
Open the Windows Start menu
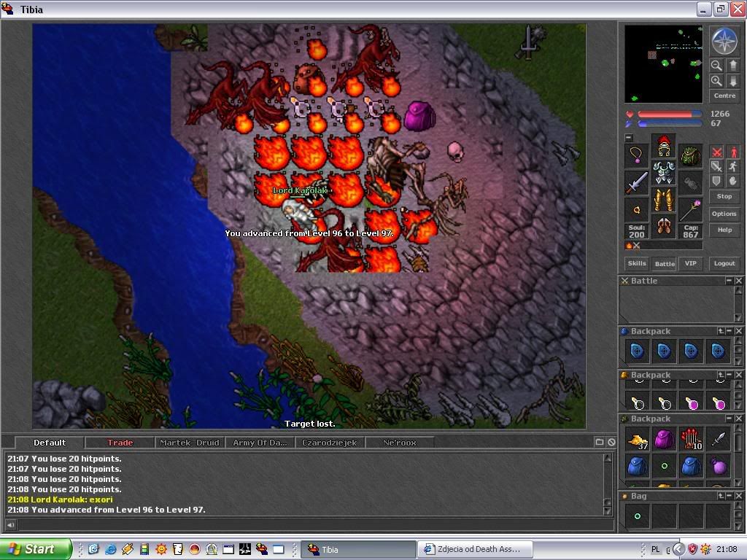(35, 549)
